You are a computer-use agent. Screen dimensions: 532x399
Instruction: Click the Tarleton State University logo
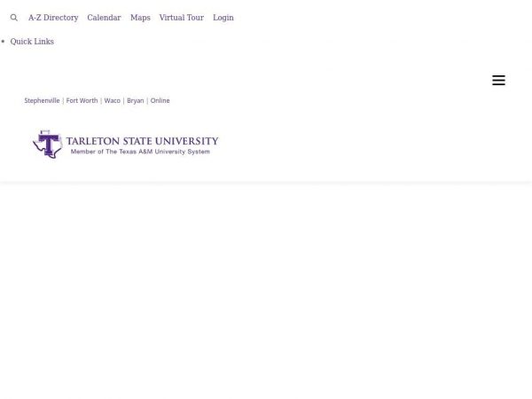point(126,145)
